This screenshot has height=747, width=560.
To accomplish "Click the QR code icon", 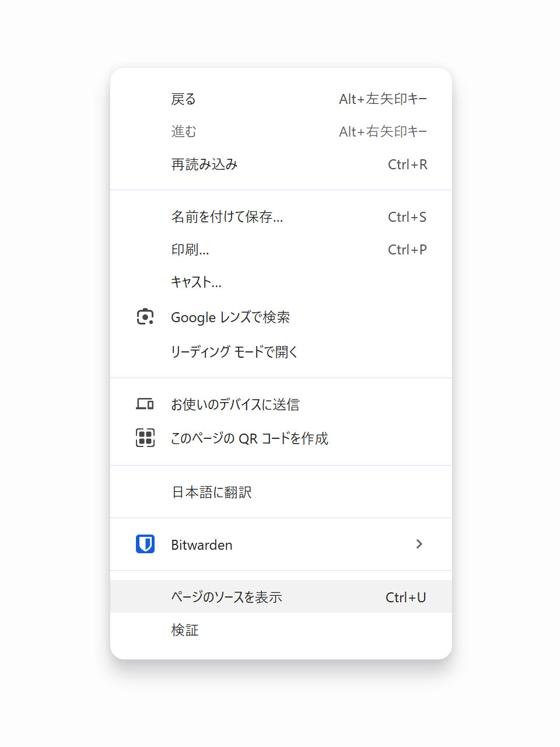I will (145, 438).
